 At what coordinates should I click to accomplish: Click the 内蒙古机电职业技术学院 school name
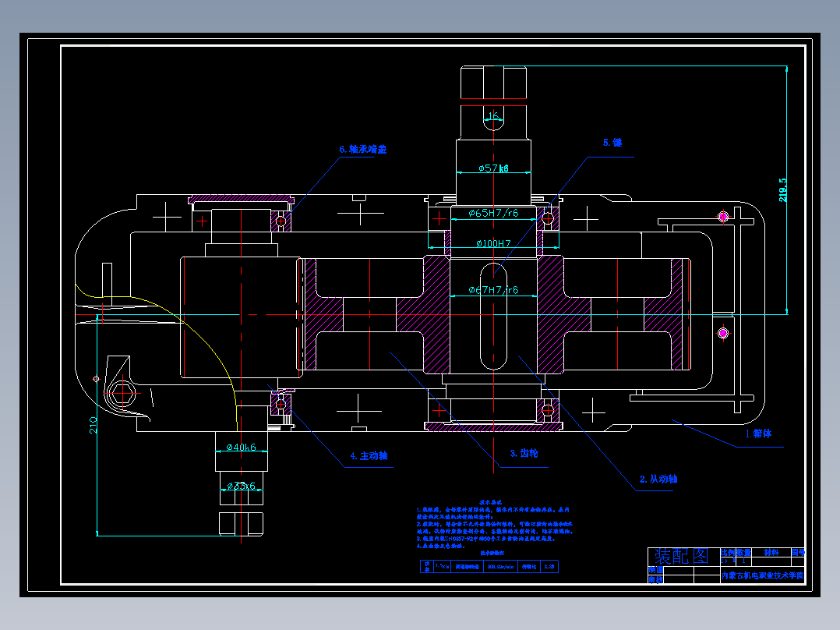(762, 575)
